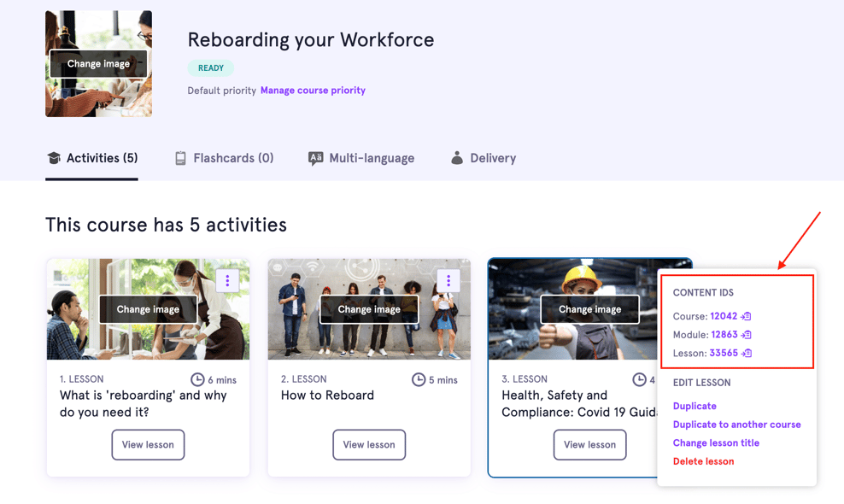Viewport: 844px width, 504px height.
Task: Copy the Module ID 12863
Action: point(747,335)
